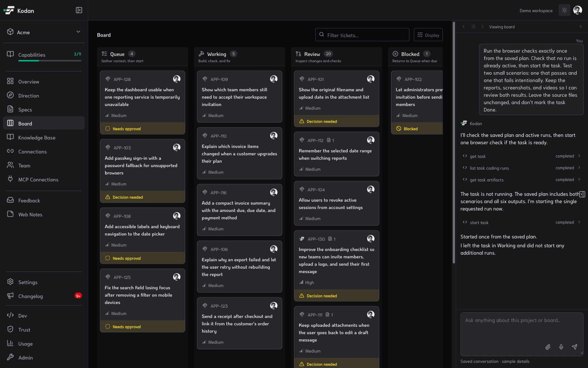This screenshot has width=588, height=368.
Task: Expand the start task tool call
Action: [x=521, y=222]
